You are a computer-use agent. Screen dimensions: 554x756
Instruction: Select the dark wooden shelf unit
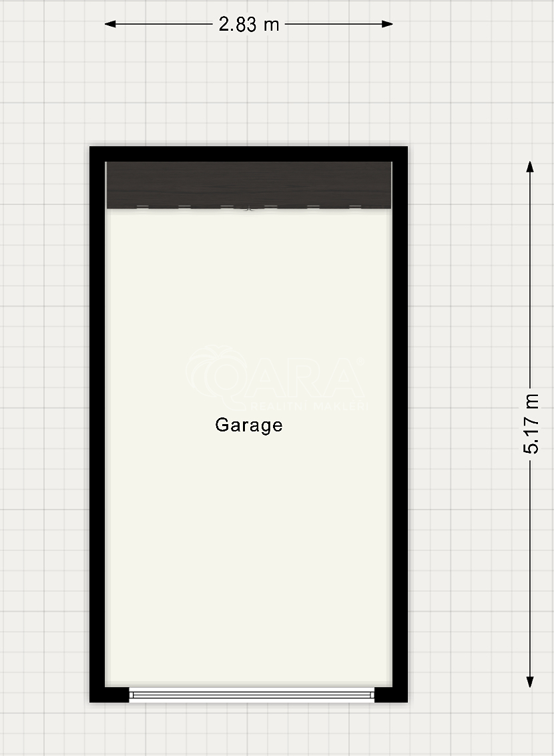[x=248, y=184]
